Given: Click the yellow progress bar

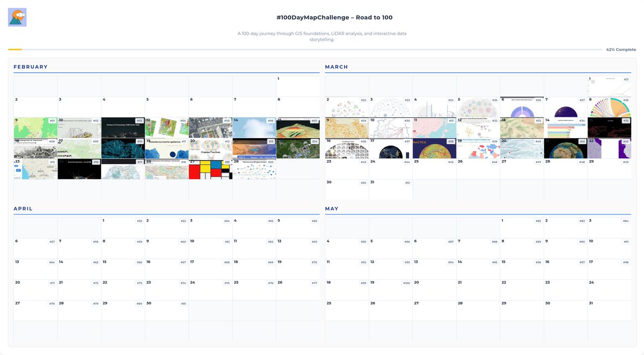Looking at the screenshot, I should pos(15,48).
